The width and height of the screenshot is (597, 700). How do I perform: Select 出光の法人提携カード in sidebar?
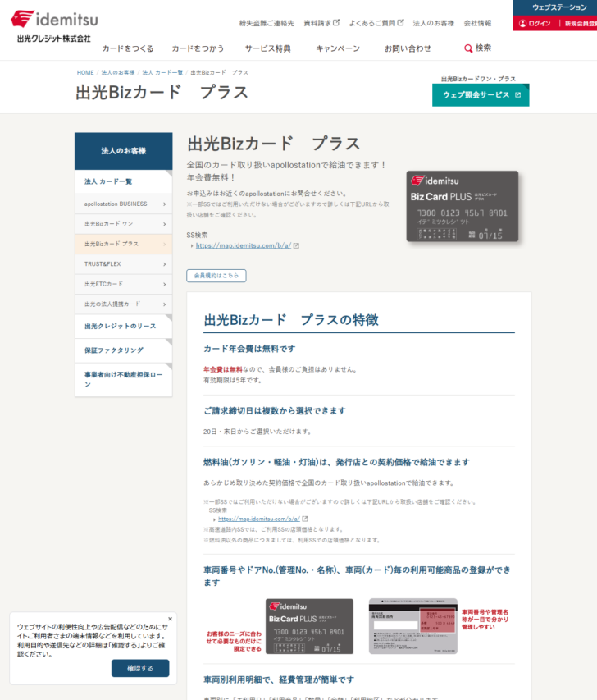[124, 304]
